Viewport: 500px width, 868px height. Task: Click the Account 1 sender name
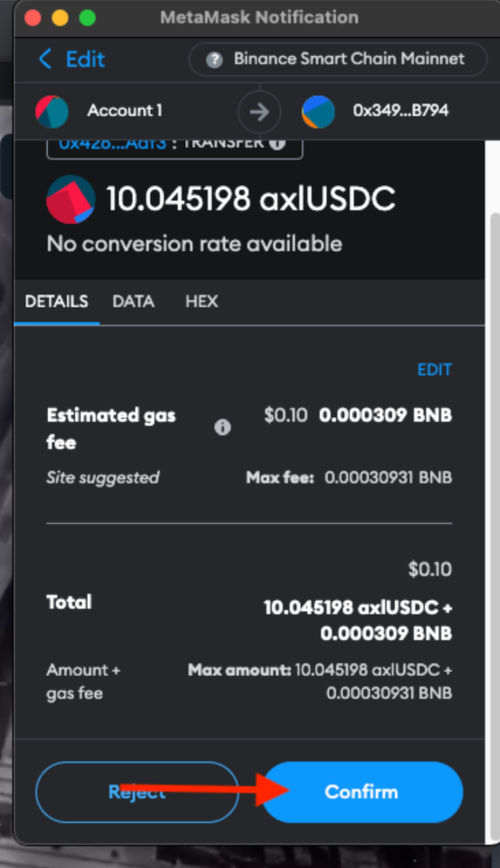click(124, 111)
